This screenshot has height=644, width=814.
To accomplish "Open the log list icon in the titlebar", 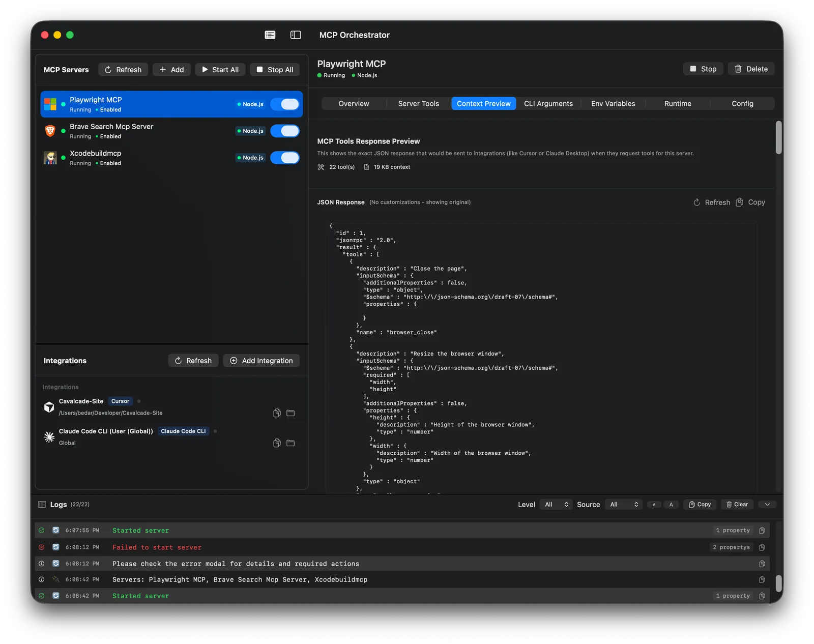I will coord(270,35).
